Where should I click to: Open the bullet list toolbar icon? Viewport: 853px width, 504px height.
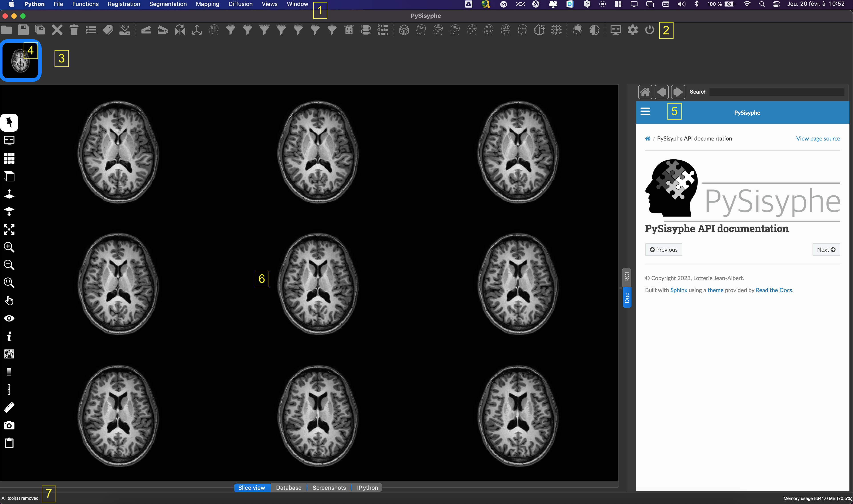(91, 30)
